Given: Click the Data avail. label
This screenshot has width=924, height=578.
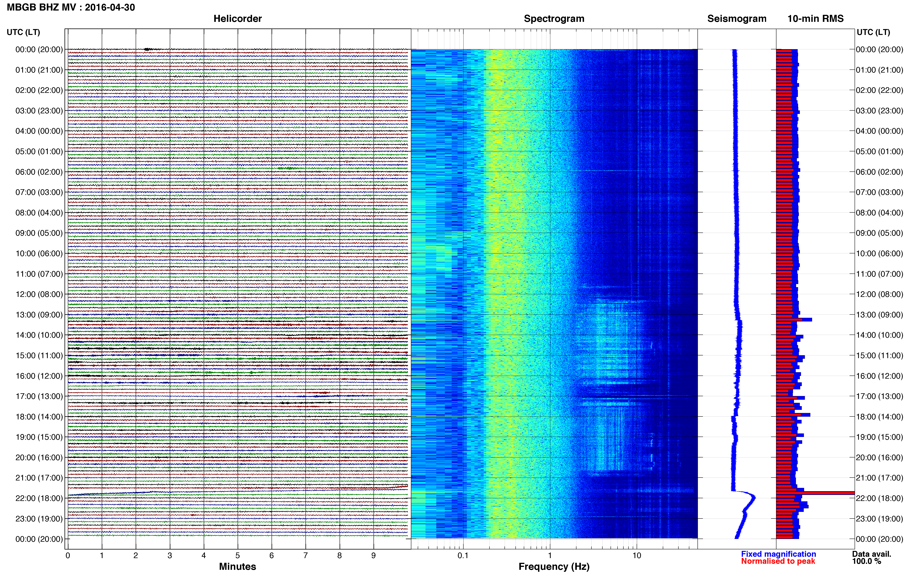Looking at the screenshot, I should tap(872, 554).
